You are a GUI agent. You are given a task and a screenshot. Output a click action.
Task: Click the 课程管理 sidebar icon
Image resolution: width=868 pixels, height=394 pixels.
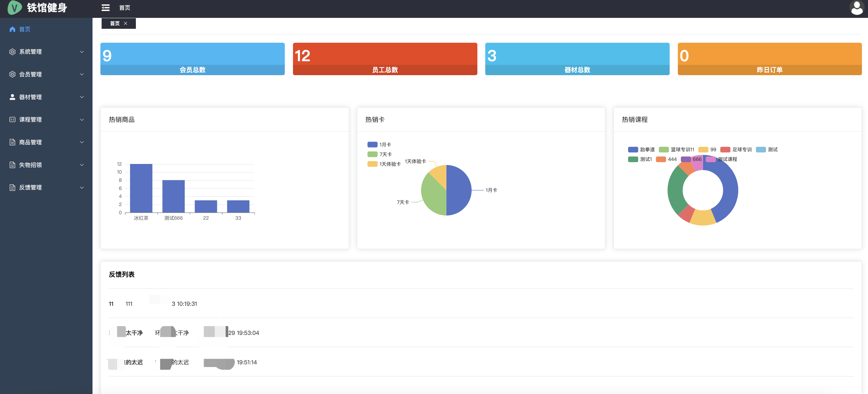pyautogui.click(x=12, y=119)
